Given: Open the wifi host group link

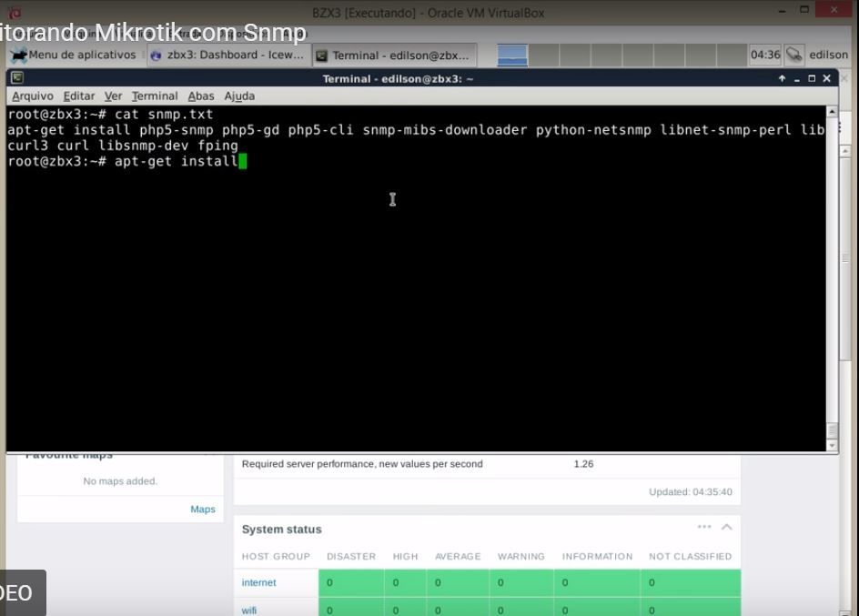Looking at the screenshot, I should (248, 610).
